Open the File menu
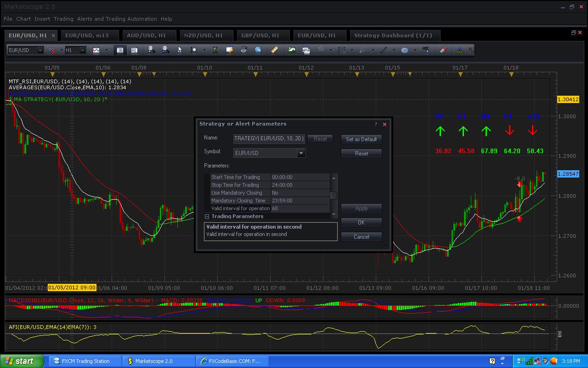 (x=8, y=19)
